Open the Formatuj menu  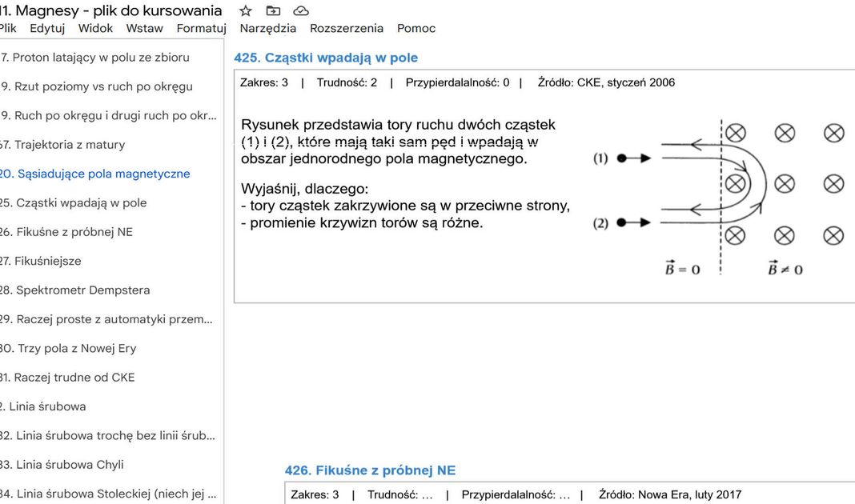pyautogui.click(x=201, y=28)
